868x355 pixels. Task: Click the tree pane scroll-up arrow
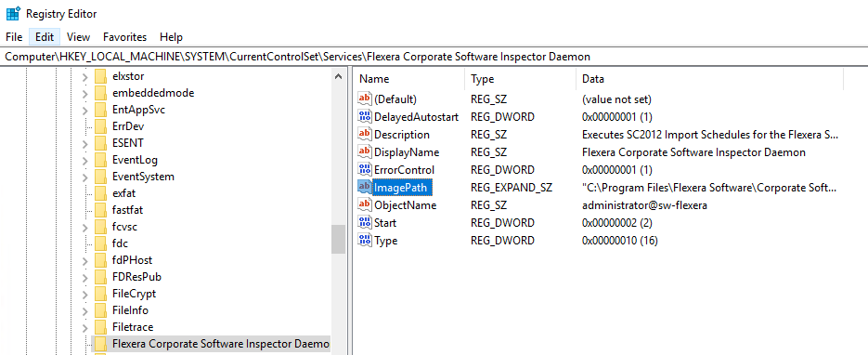pos(338,77)
